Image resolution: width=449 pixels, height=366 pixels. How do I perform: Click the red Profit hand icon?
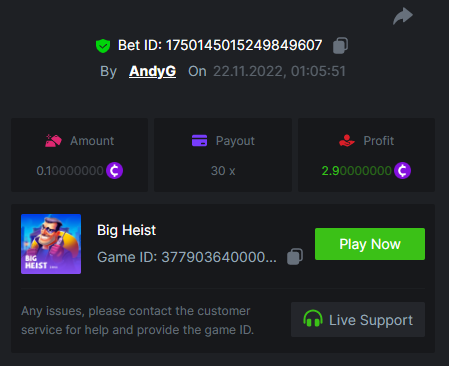coord(347,141)
